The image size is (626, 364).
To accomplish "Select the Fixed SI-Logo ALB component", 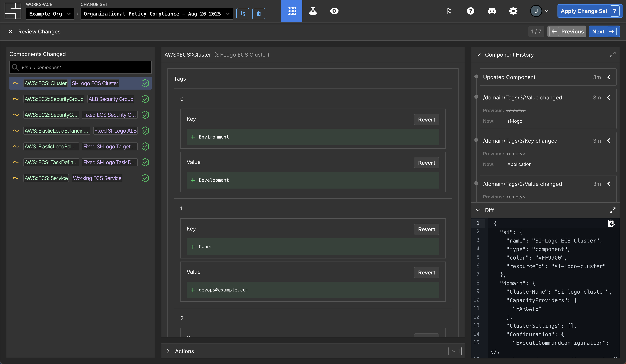I will (x=81, y=131).
